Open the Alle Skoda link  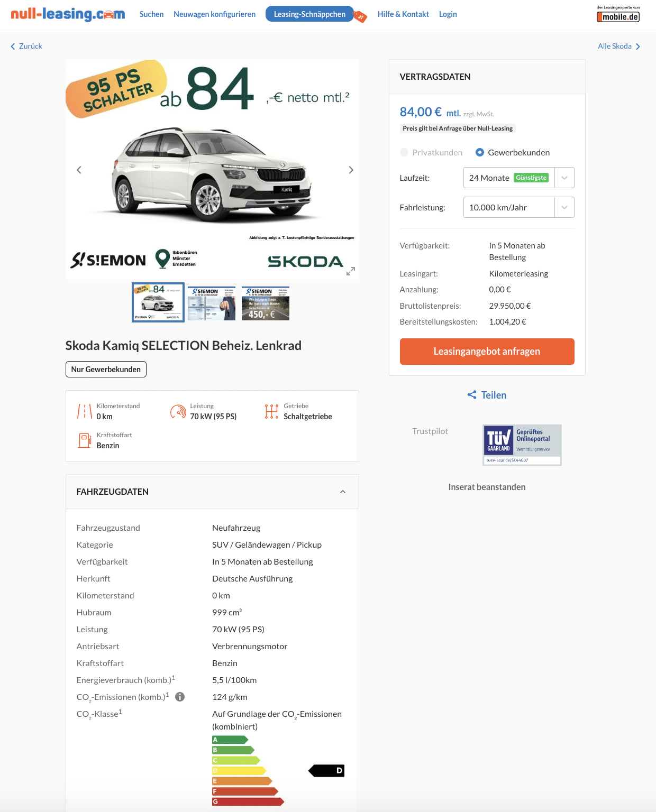click(619, 46)
